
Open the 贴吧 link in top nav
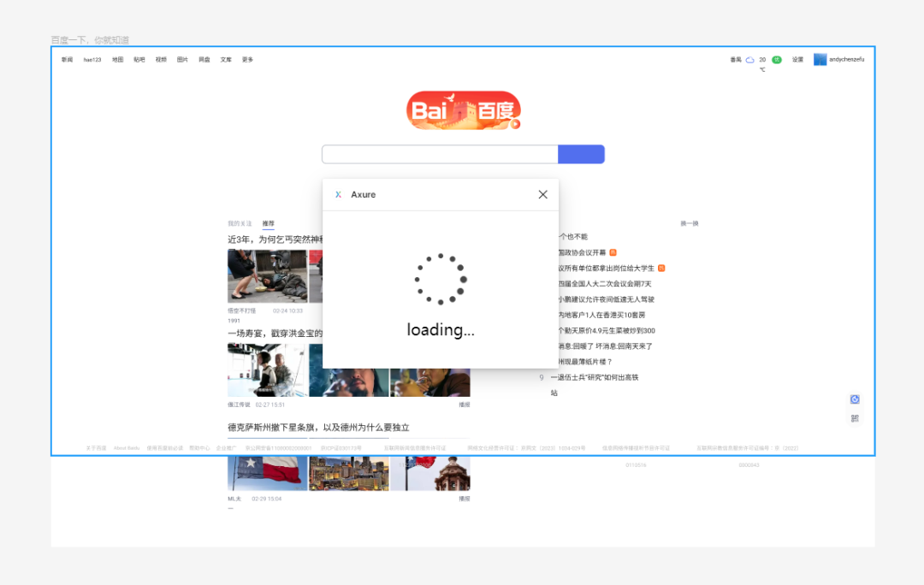[139, 60]
